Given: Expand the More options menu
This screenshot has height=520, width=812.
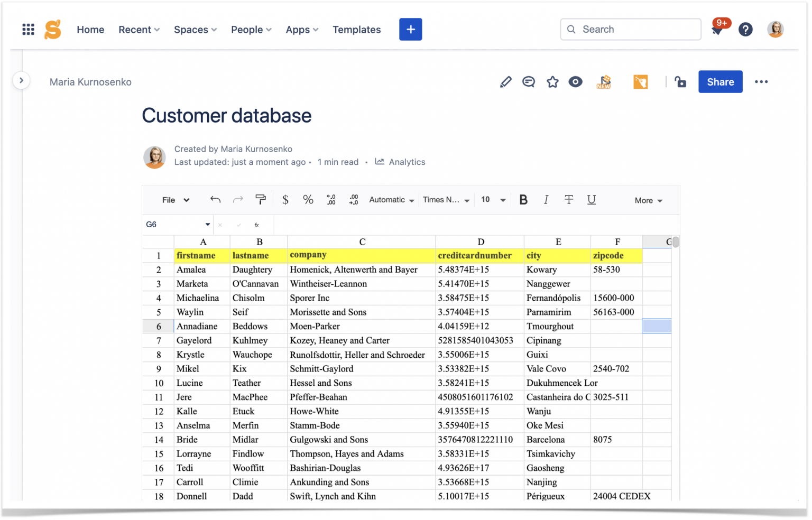Looking at the screenshot, I should pos(648,201).
